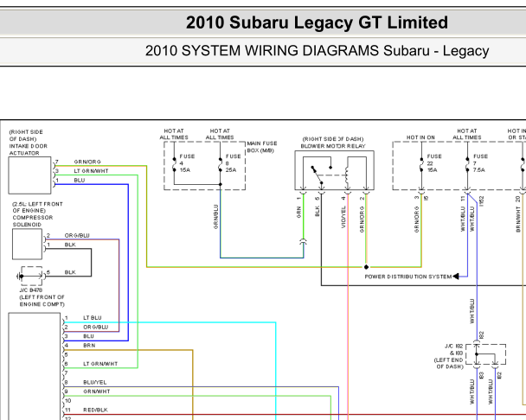Click LT GRN/WHT label at intake actuator pin 3

point(91,171)
